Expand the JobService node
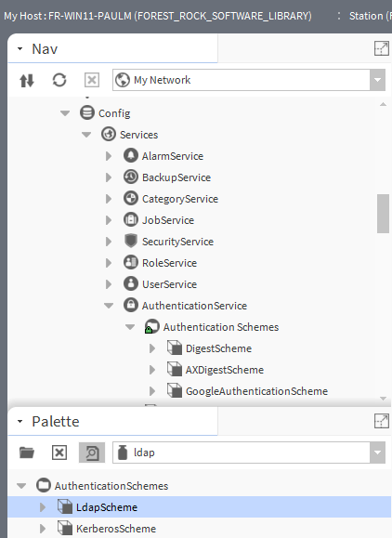 point(109,220)
